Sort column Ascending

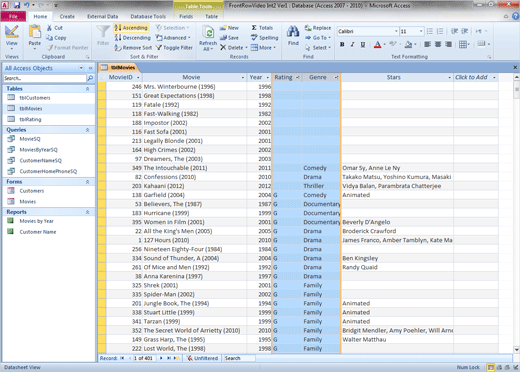coord(131,28)
